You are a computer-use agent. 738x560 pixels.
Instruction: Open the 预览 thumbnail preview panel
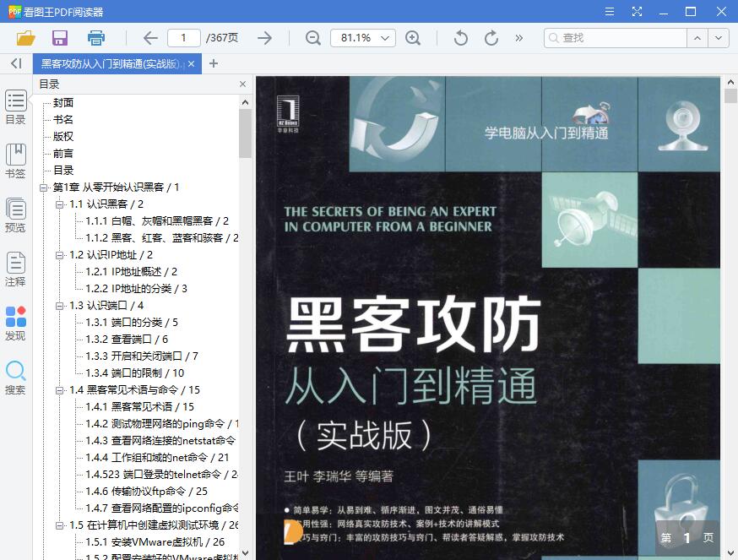point(15,215)
